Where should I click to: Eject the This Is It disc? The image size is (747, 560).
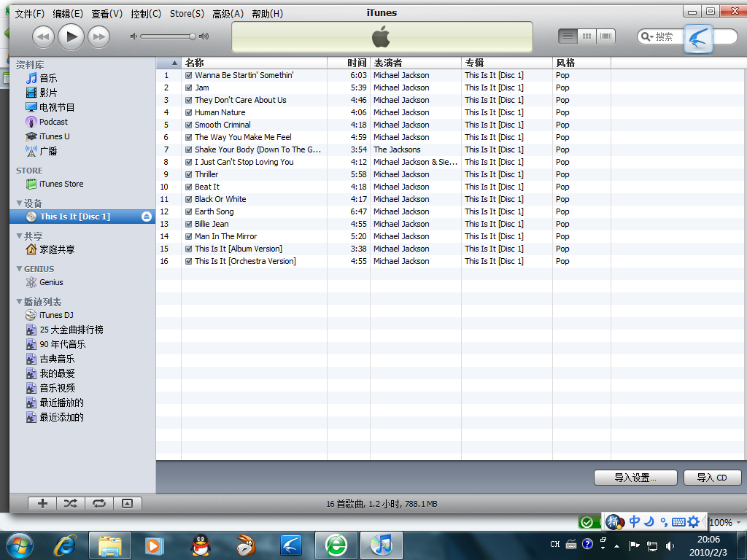pos(147,217)
